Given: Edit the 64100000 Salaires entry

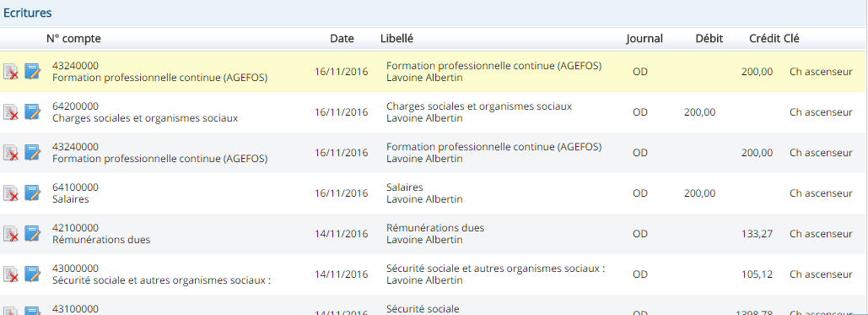Looking at the screenshot, I should tap(33, 193).
